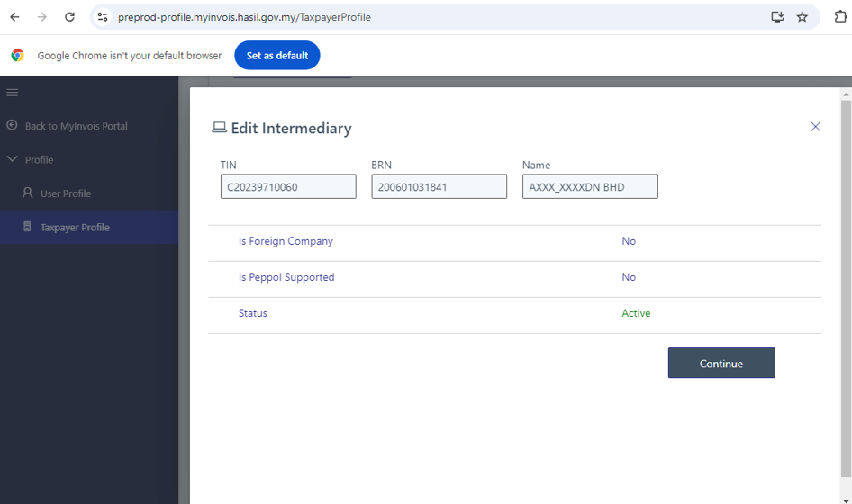The height and width of the screenshot is (504, 852).
Task: Close the Edit Intermediary dialog
Action: point(815,127)
